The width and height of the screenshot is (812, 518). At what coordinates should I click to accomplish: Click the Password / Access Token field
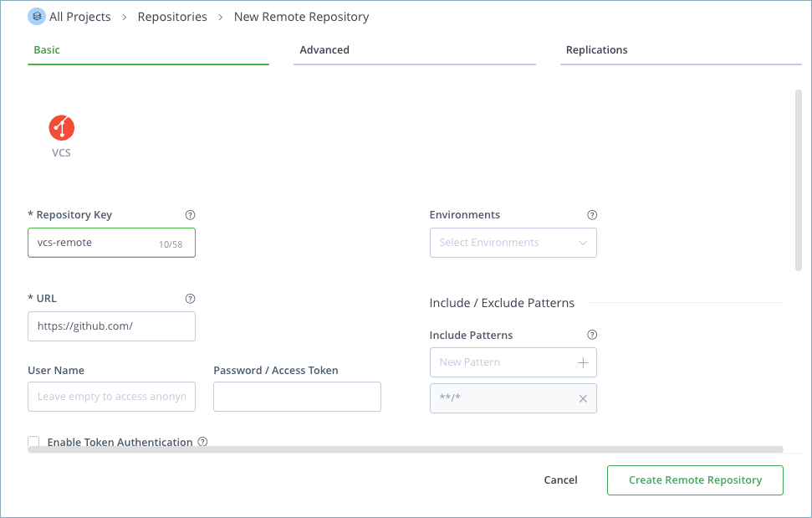coord(297,396)
